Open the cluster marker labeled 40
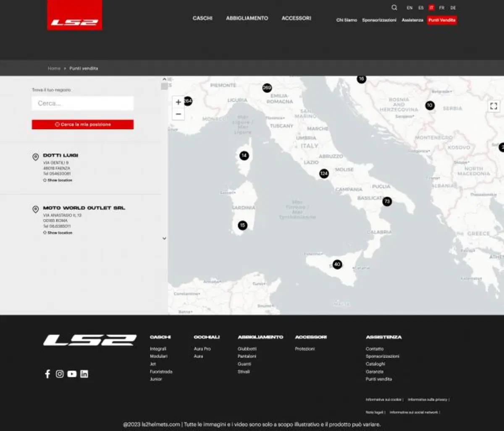This screenshot has width=504, height=431. point(337,264)
